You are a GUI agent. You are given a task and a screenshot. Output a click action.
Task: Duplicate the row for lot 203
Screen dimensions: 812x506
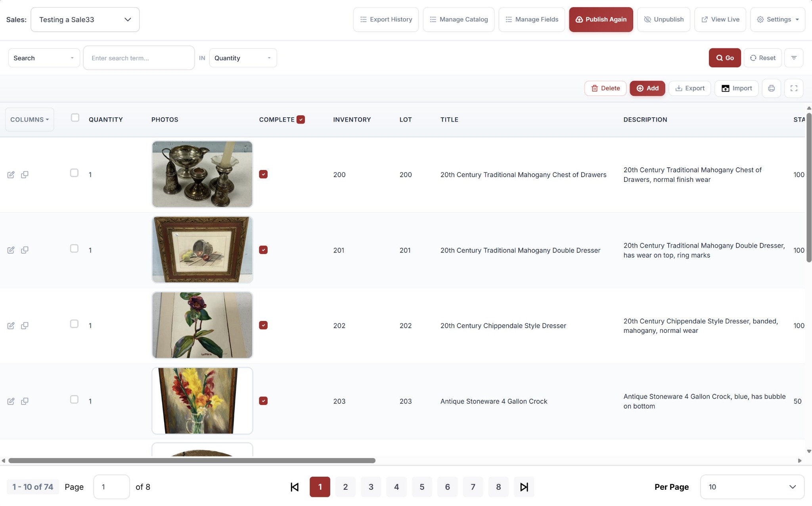click(25, 401)
